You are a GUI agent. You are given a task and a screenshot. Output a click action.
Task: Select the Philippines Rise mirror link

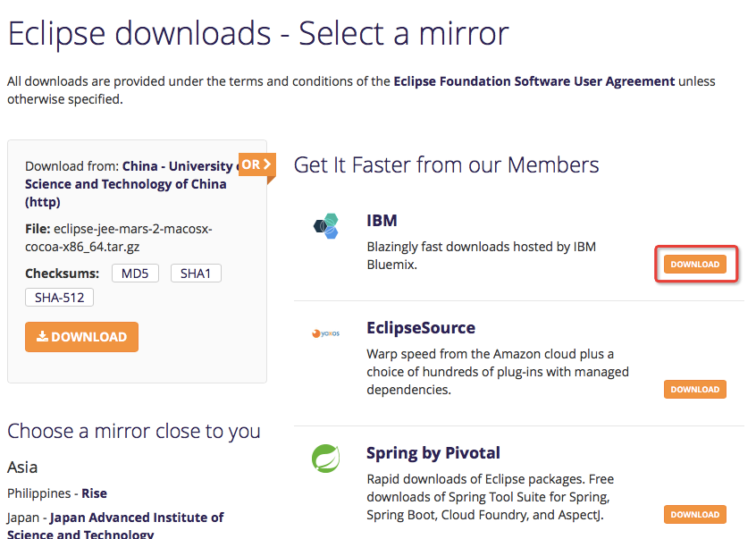[95, 493]
